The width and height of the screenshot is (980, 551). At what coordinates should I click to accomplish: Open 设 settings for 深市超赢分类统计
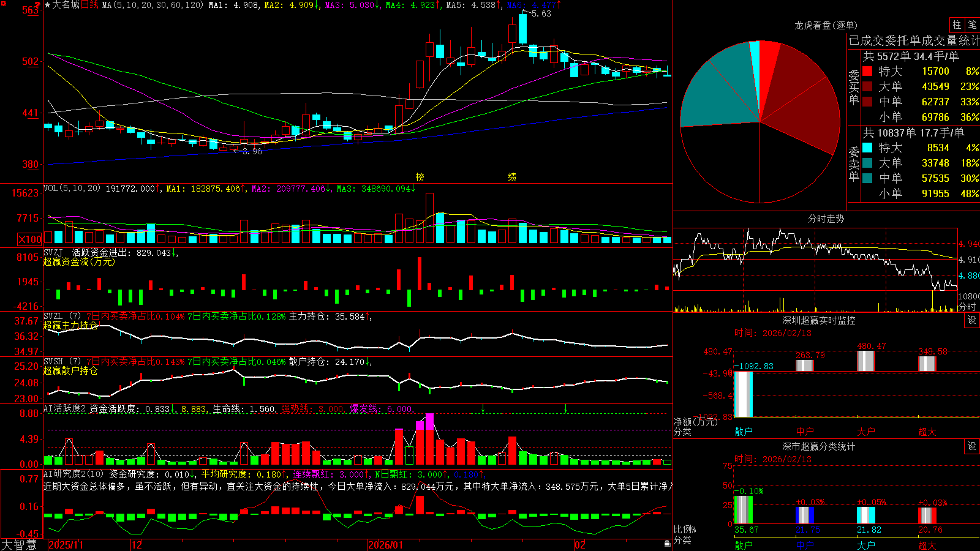point(972,446)
